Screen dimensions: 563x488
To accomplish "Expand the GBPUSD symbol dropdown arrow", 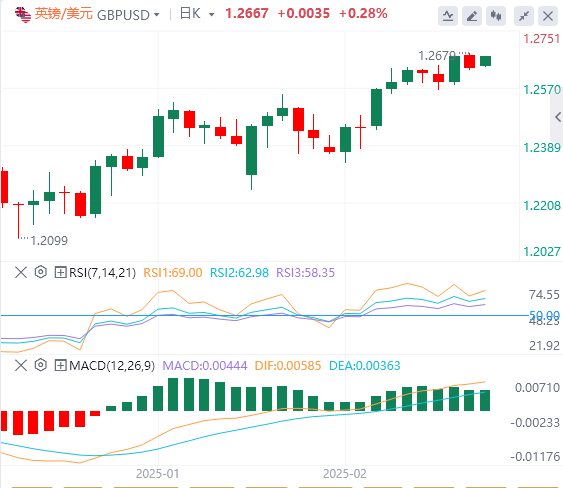I will click(x=157, y=15).
